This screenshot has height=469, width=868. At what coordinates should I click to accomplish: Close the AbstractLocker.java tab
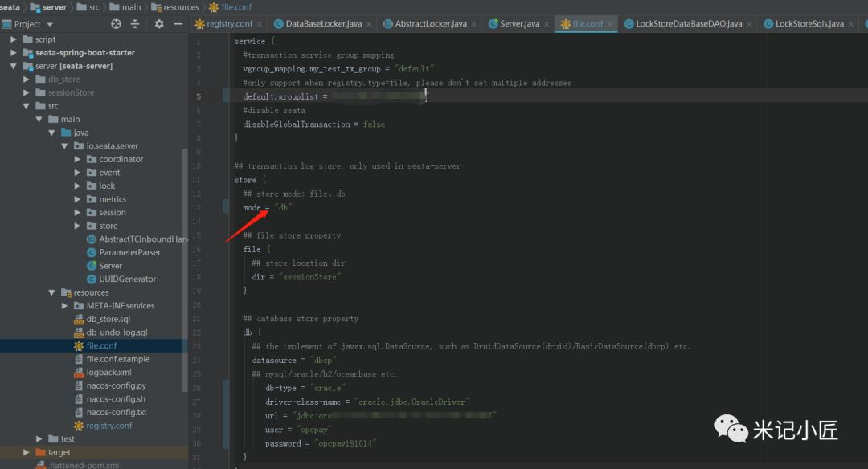(x=474, y=24)
